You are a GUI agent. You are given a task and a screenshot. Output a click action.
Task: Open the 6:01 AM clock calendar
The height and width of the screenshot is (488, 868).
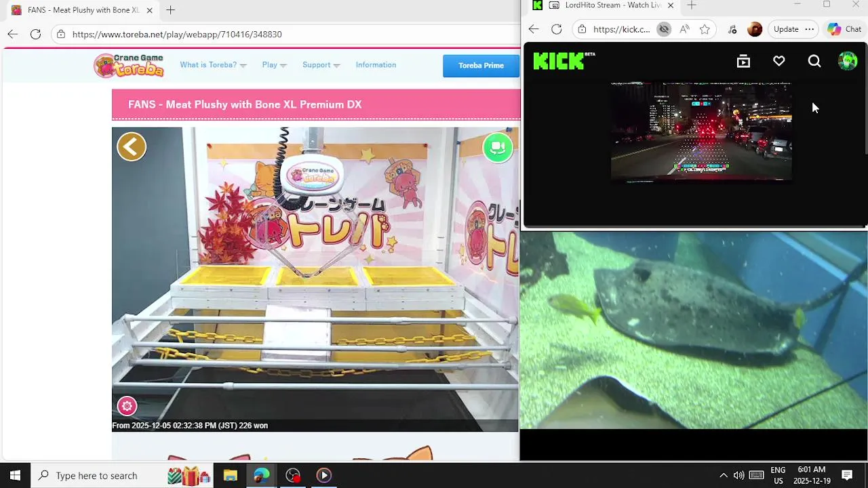pyautogui.click(x=812, y=475)
